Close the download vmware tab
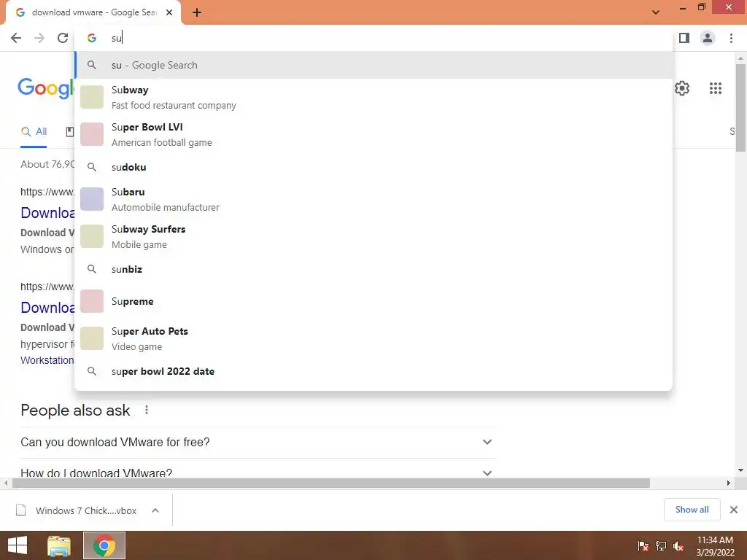Screen dimensions: 747x560 tap(169, 12)
